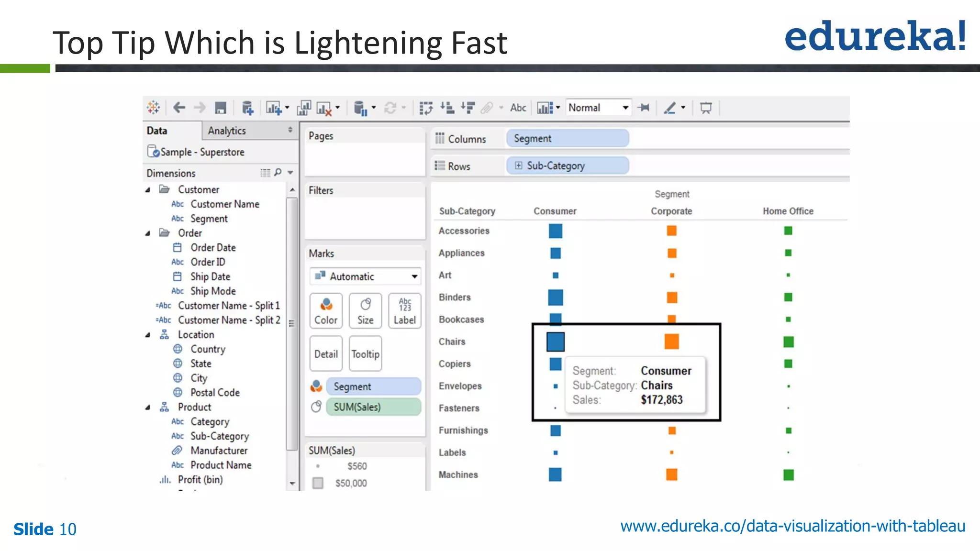Click the Tooltip marks button
This screenshot has height=551, width=980.
[366, 353]
